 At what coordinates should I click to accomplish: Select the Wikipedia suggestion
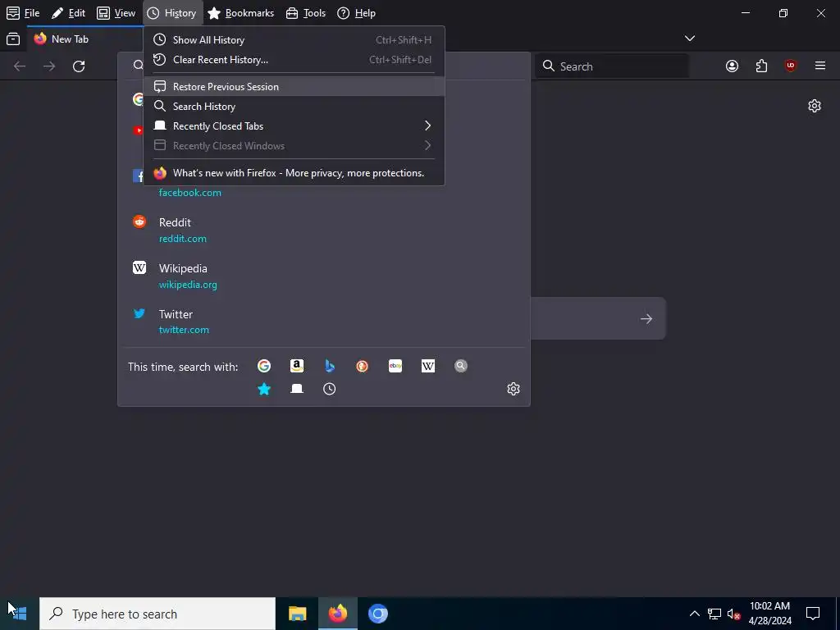click(323, 276)
